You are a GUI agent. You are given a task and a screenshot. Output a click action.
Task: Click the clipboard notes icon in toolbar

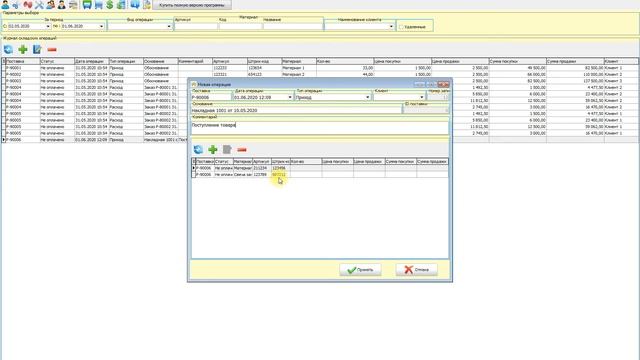147,5
